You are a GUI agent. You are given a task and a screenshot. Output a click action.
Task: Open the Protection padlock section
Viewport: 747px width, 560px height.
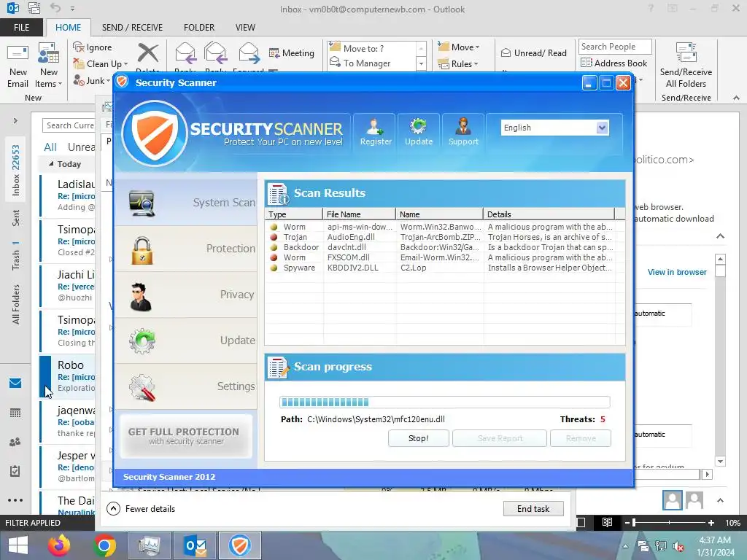pos(186,249)
